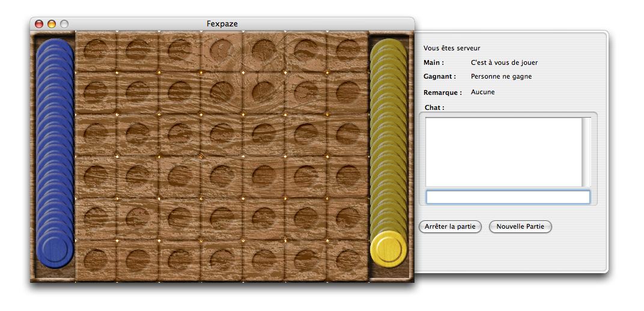Click the chat history vertical scrollbar
The width and height of the screenshot is (644, 311).
click(586, 152)
